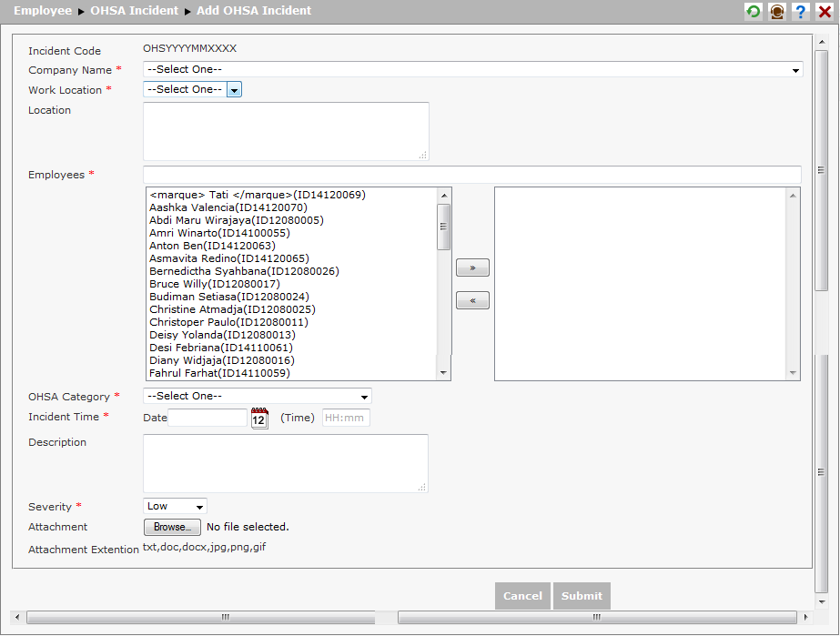Click the Employees search input field
Viewport: 840px width, 636px height.
[x=471, y=174]
